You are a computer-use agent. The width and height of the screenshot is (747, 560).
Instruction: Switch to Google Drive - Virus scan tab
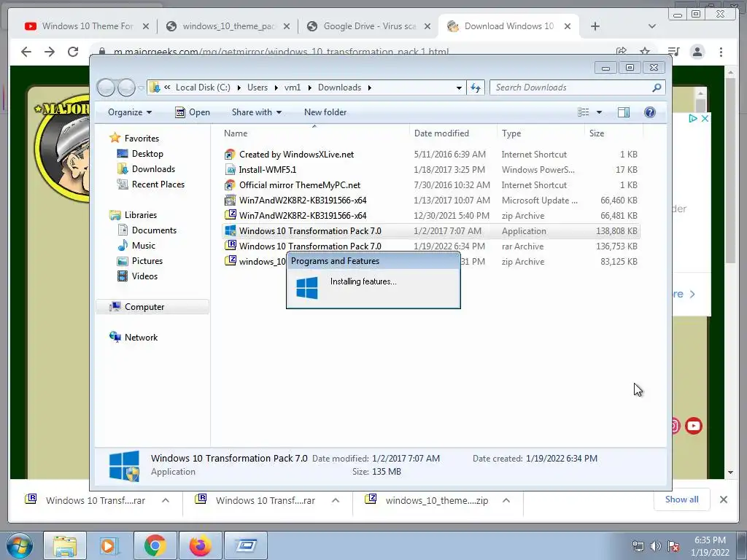coord(369,26)
